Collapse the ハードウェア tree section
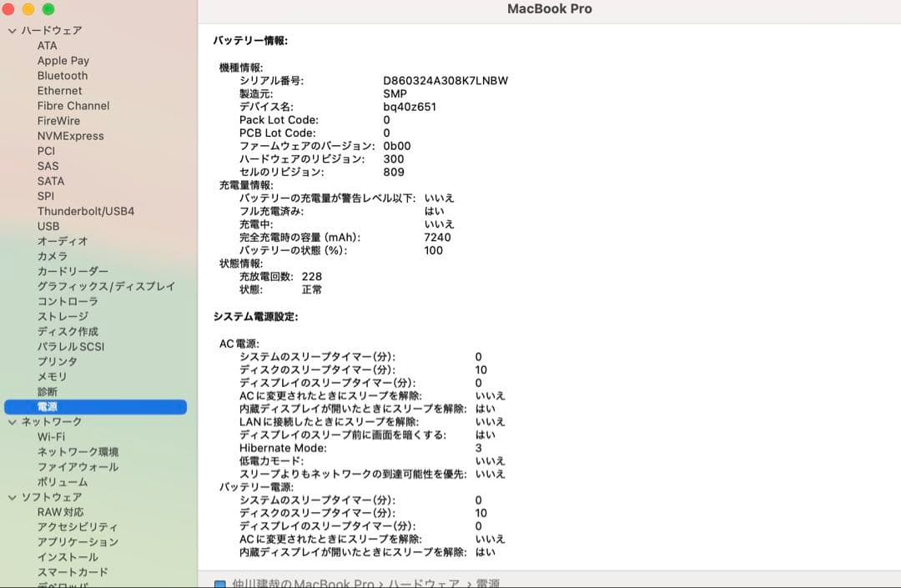Screen dimensions: 901x588 12,29
